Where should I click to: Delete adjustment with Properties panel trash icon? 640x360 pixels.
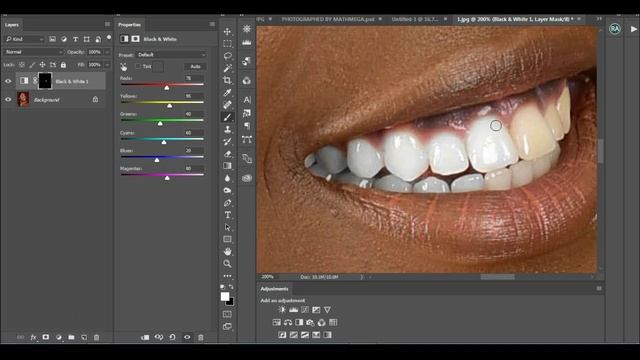[200, 338]
